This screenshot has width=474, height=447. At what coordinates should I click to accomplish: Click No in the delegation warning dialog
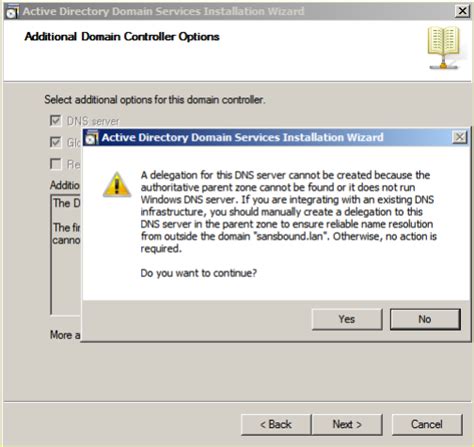(425, 319)
